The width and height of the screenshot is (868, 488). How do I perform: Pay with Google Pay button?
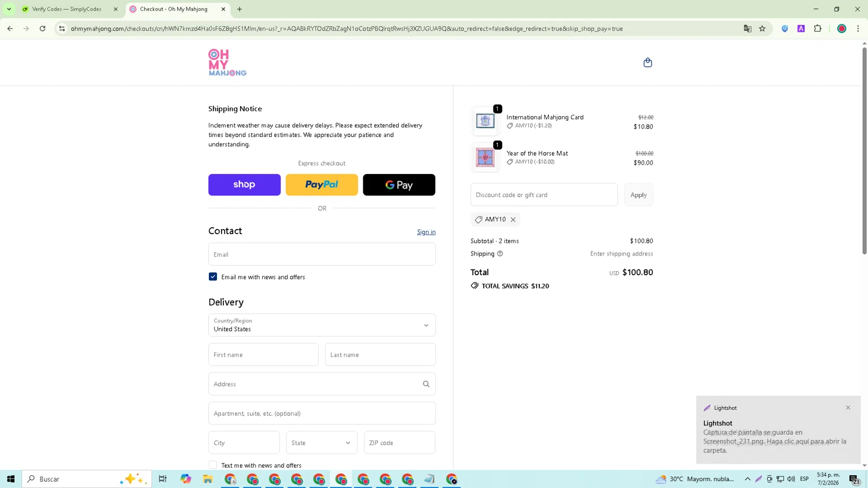(399, 185)
